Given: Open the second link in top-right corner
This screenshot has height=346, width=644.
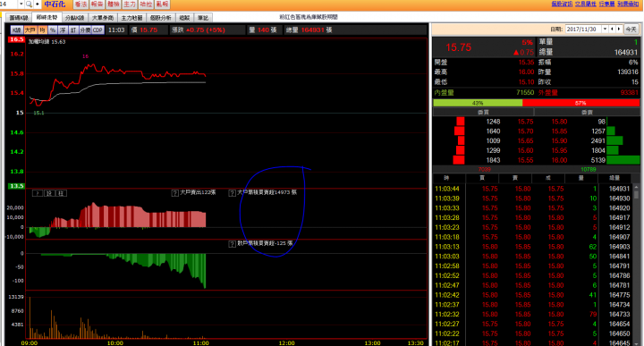Looking at the screenshot, I should pyautogui.click(x=585, y=4).
